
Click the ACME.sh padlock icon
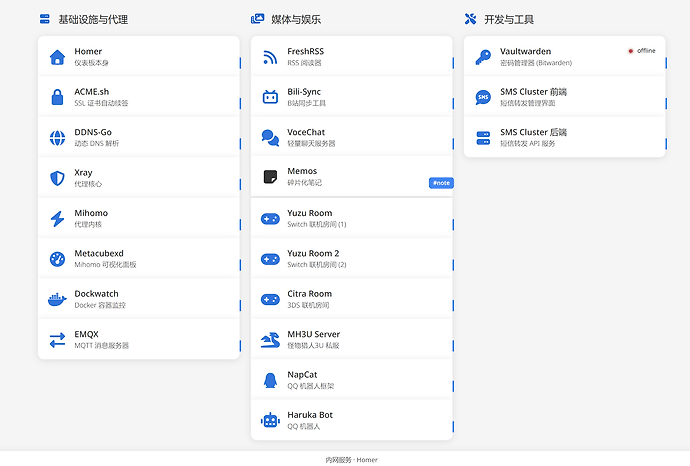pyautogui.click(x=57, y=97)
